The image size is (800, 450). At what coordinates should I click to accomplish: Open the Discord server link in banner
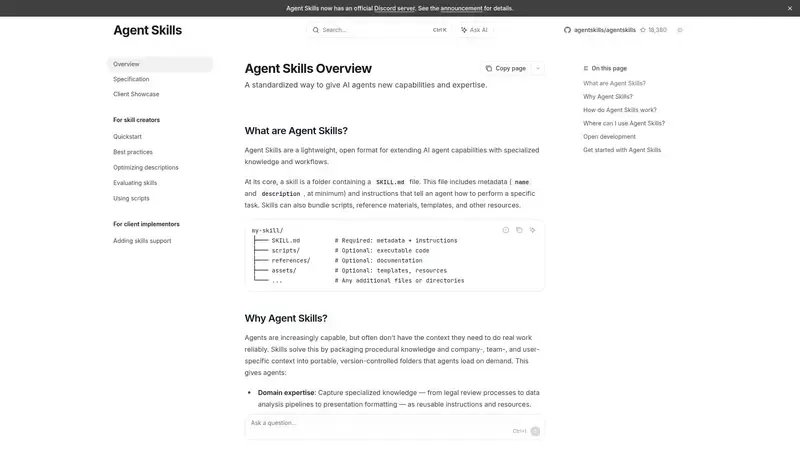point(394,8)
